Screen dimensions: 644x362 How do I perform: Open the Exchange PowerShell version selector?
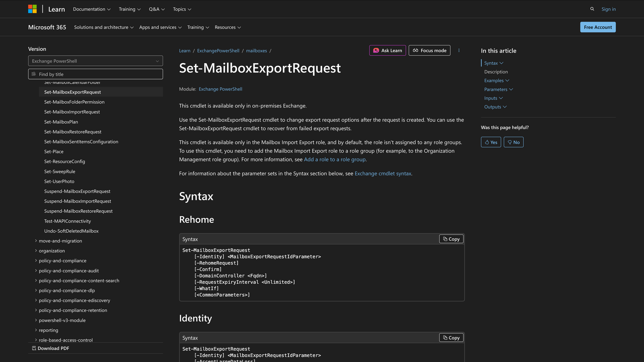pyautogui.click(x=95, y=61)
